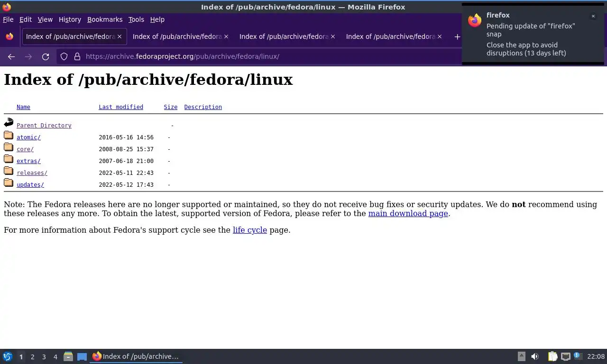This screenshot has height=364, width=607.
Task: Switch to the third Index of tab
Action: tap(287, 36)
